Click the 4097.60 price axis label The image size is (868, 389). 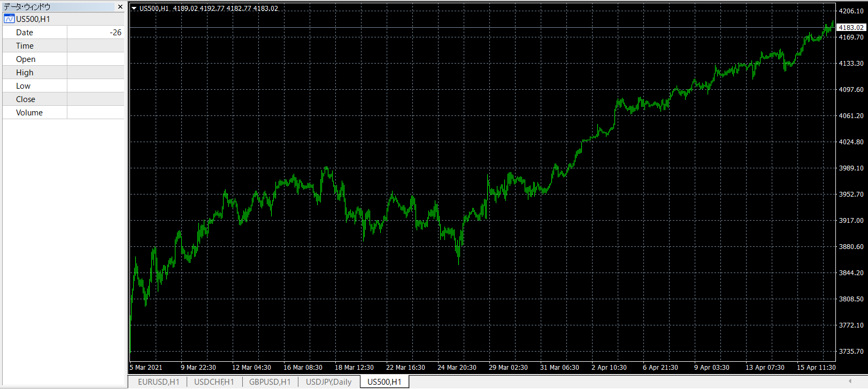[x=851, y=90]
